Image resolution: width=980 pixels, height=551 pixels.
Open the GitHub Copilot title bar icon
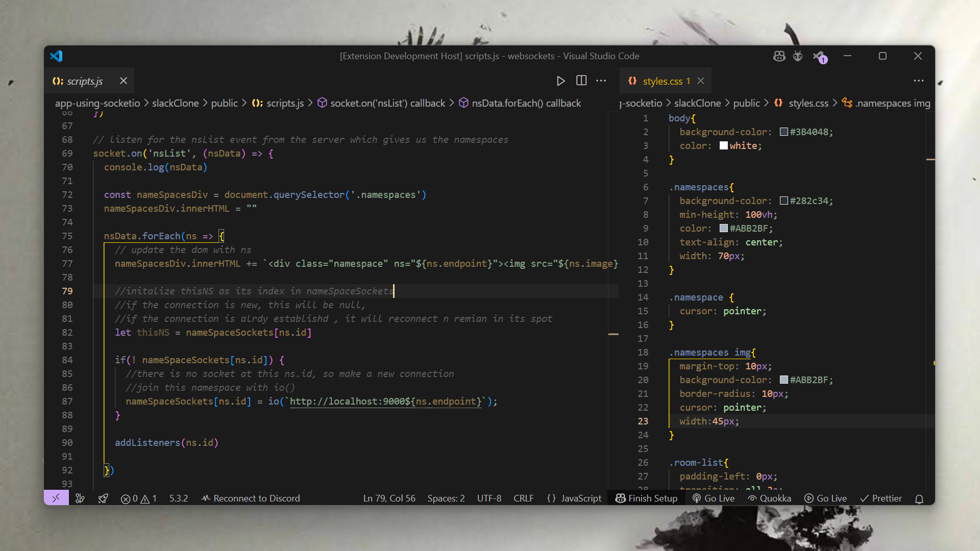click(779, 56)
